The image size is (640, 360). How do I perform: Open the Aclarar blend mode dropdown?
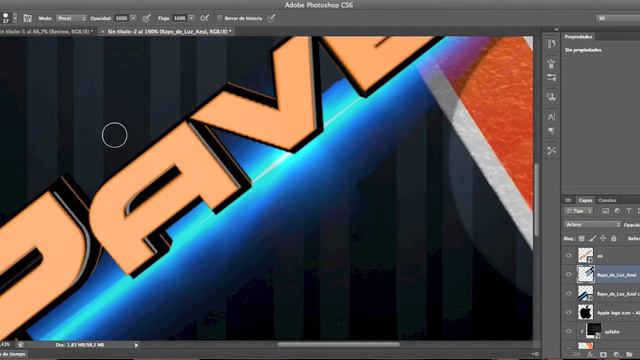593,224
